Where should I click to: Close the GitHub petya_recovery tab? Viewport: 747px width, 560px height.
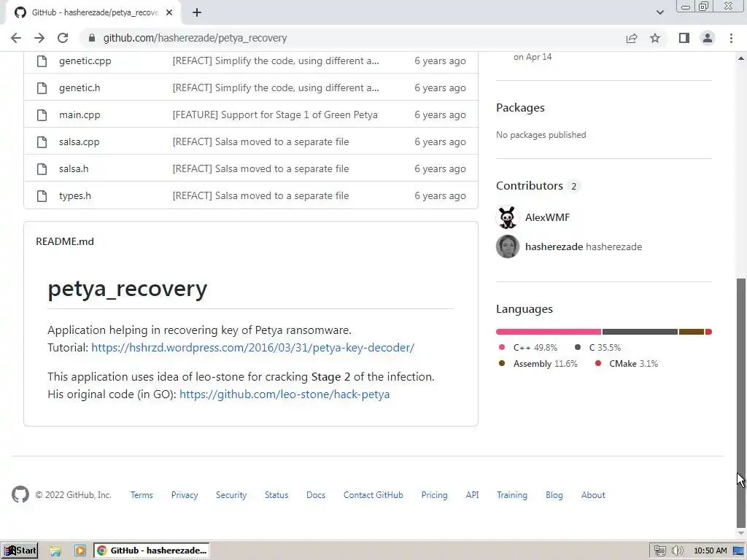[169, 12]
